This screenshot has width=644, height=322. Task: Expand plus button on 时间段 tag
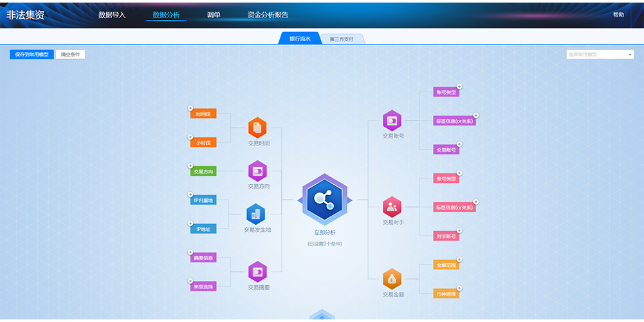coord(190,108)
